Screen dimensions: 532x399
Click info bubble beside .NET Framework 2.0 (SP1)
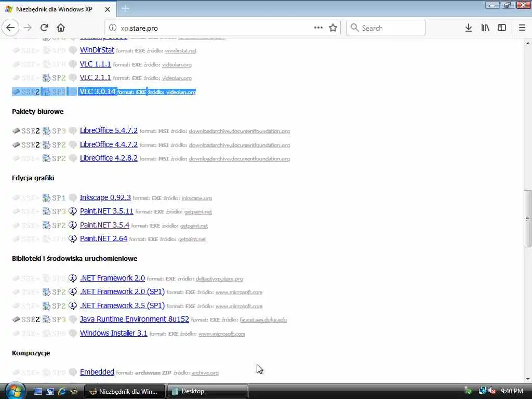(72, 292)
